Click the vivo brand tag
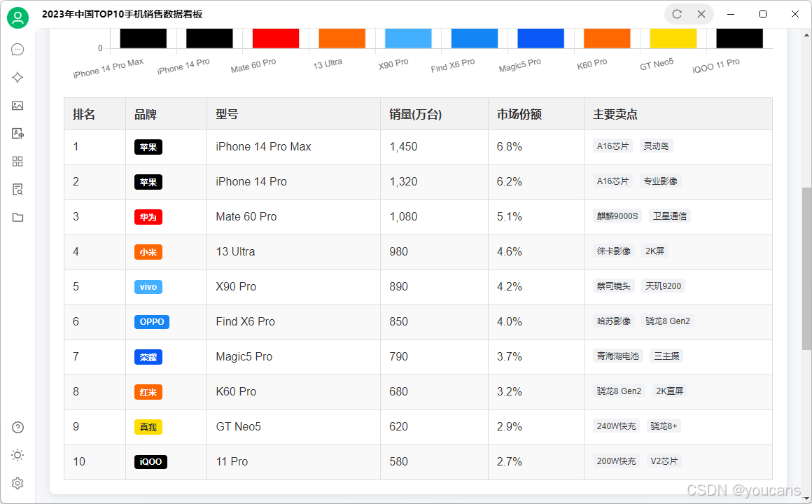This screenshot has height=504, width=812. click(148, 287)
